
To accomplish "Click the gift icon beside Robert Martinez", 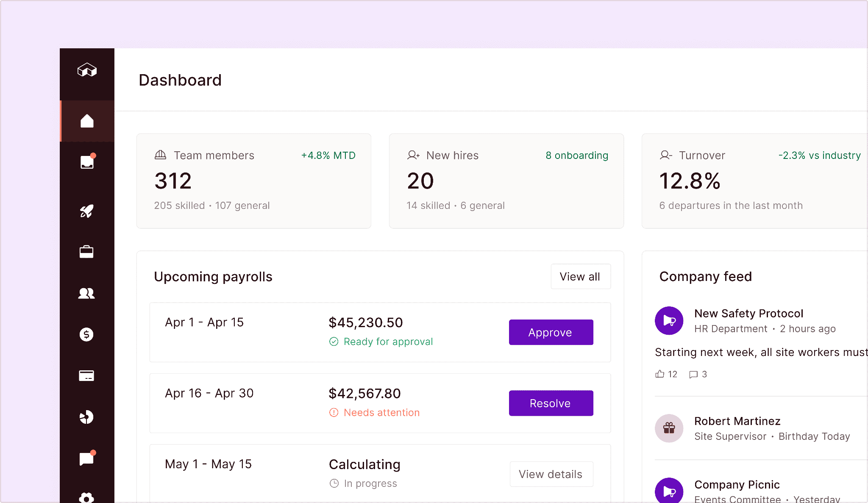I will click(x=669, y=428).
